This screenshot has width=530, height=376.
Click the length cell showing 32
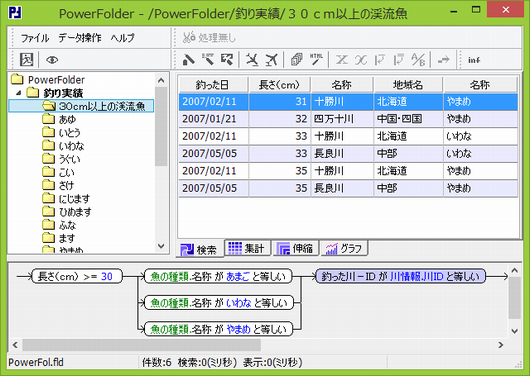[279, 119]
